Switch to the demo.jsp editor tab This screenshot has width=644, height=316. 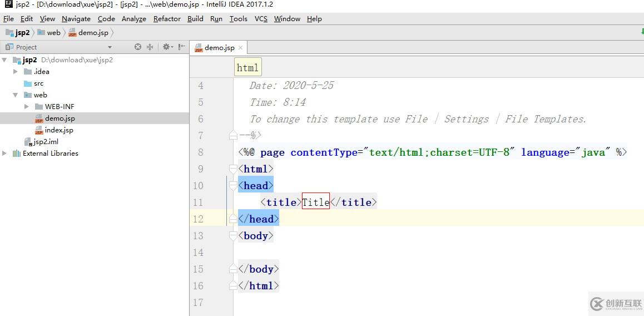click(220, 48)
